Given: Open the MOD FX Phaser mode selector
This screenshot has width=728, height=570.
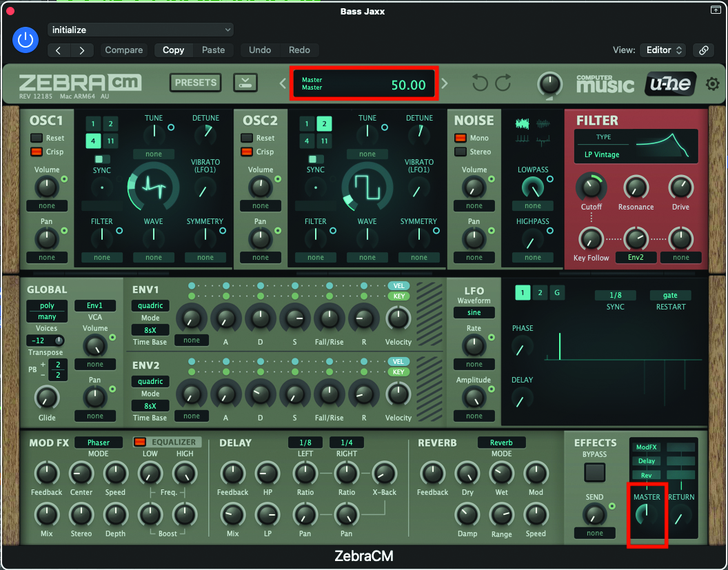Looking at the screenshot, I should tap(99, 442).
